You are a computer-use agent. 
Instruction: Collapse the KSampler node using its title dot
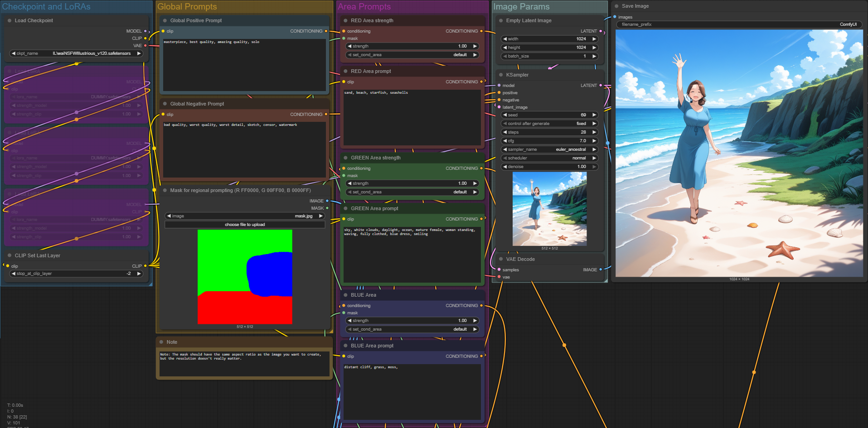[x=501, y=75]
